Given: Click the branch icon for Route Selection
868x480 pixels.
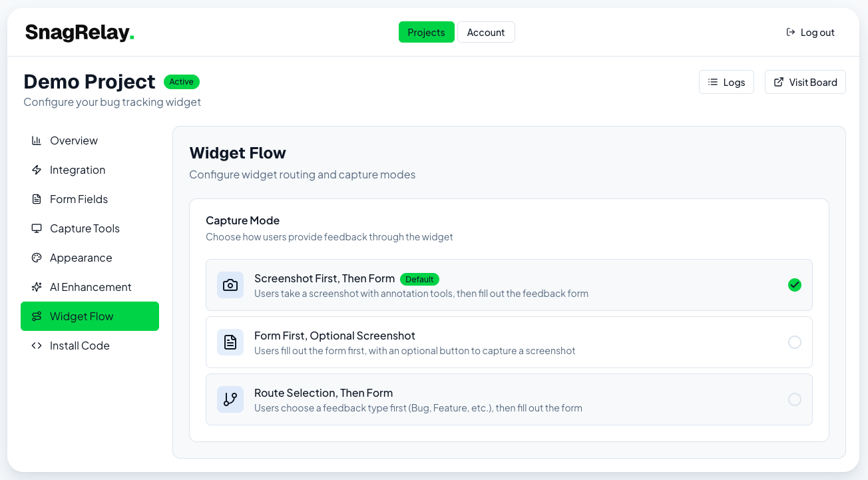Looking at the screenshot, I should tap(230, 399).
